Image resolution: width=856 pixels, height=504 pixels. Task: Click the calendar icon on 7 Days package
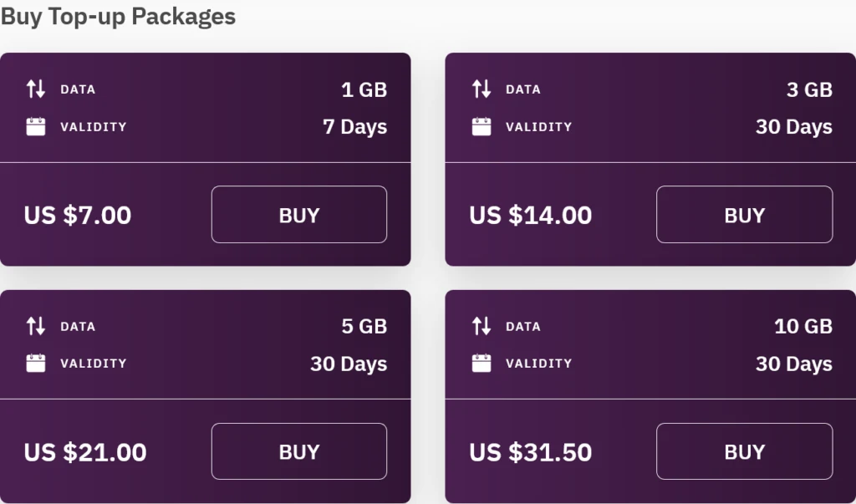point(36,127)
